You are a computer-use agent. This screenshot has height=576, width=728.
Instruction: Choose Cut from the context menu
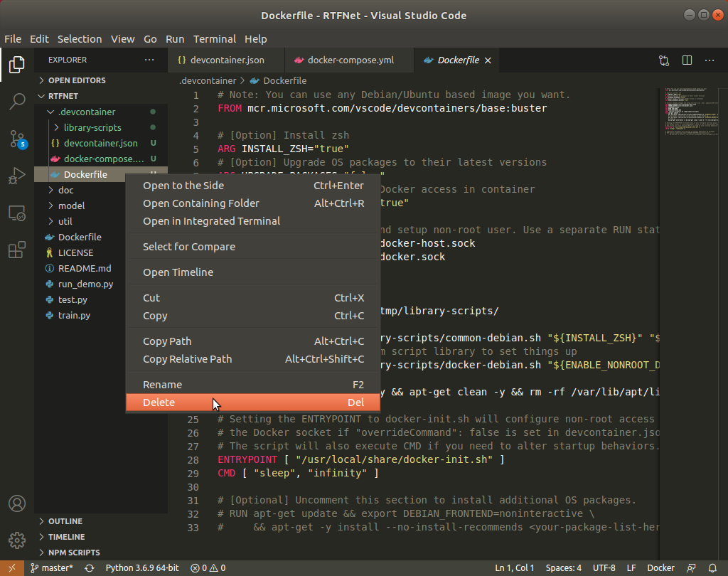click(253, 298)
